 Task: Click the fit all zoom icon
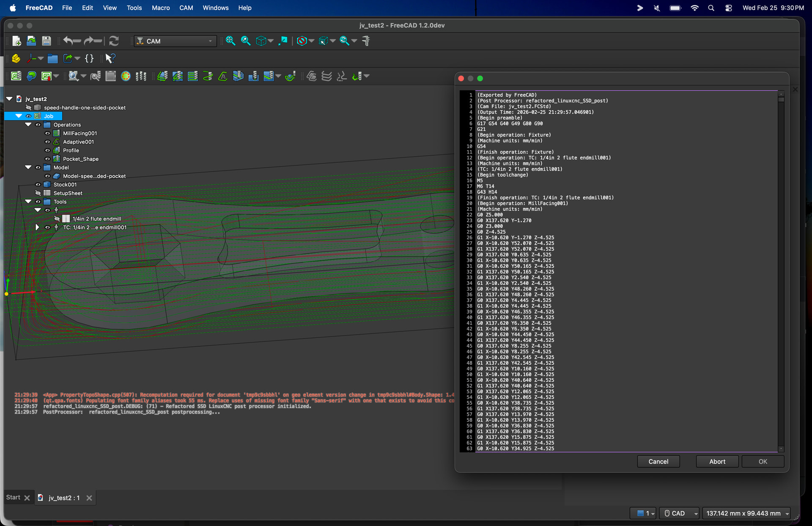[230, 41]
